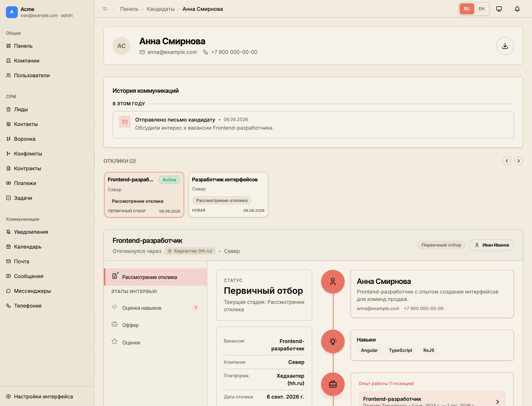Switch language to EN
The height and width of the screenshot is (406, 532).
click(x=481, y=9)
